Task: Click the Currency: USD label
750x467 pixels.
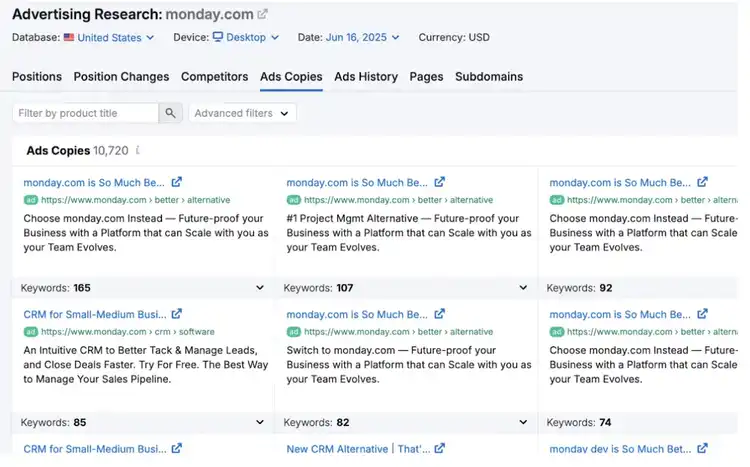Action: coord(454,37)
